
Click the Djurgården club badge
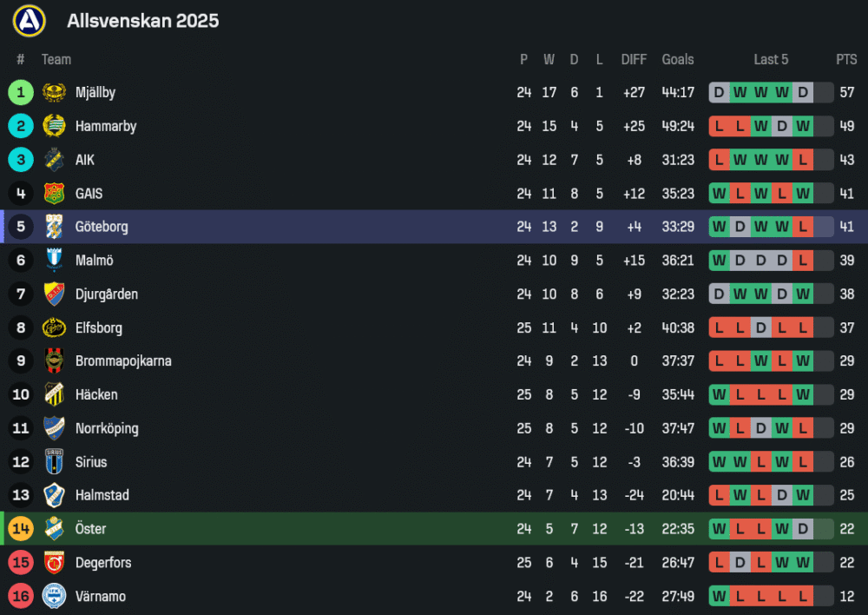coord(54,294)
